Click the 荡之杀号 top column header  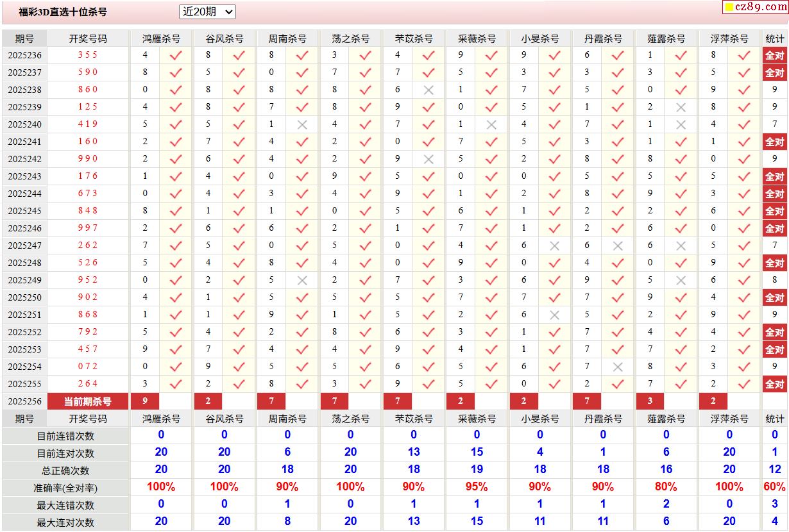(x=350, y=38)
